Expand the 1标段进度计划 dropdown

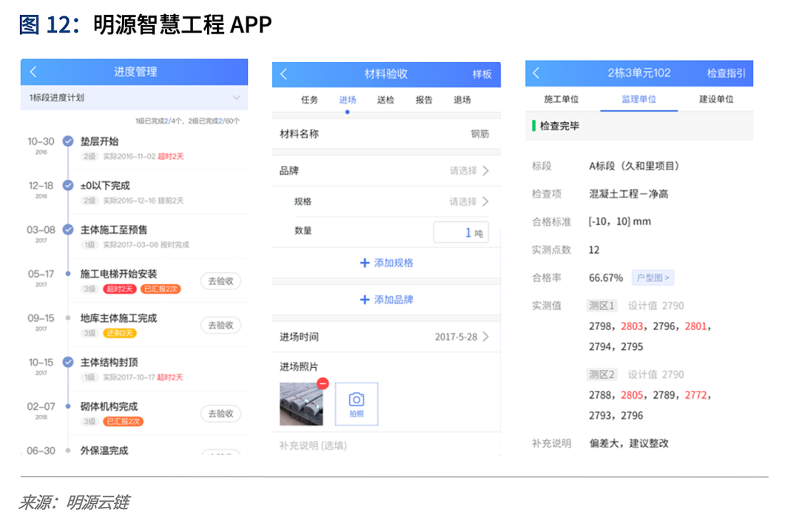point(236,98)
